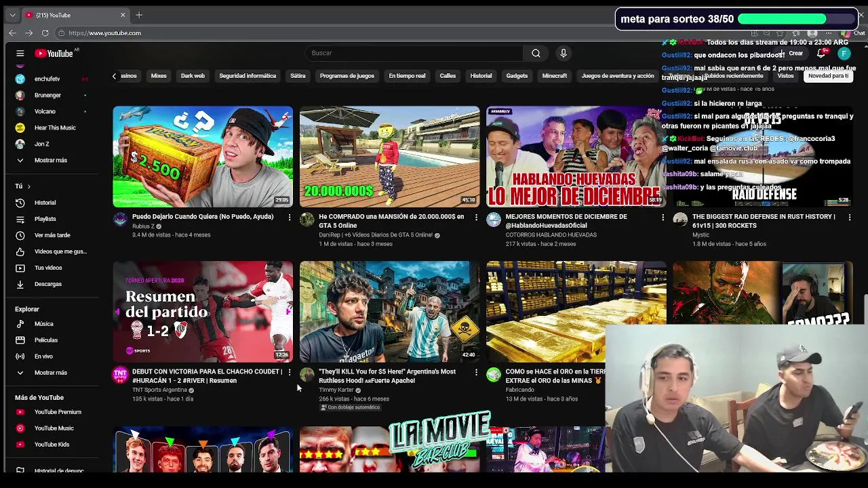Select Programas de juegos chip
This screenshot has width=868, height=488.
(347, 76)
